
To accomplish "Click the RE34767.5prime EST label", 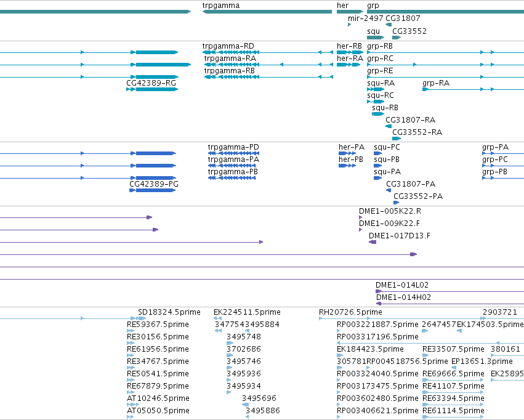I will [158, 362].
